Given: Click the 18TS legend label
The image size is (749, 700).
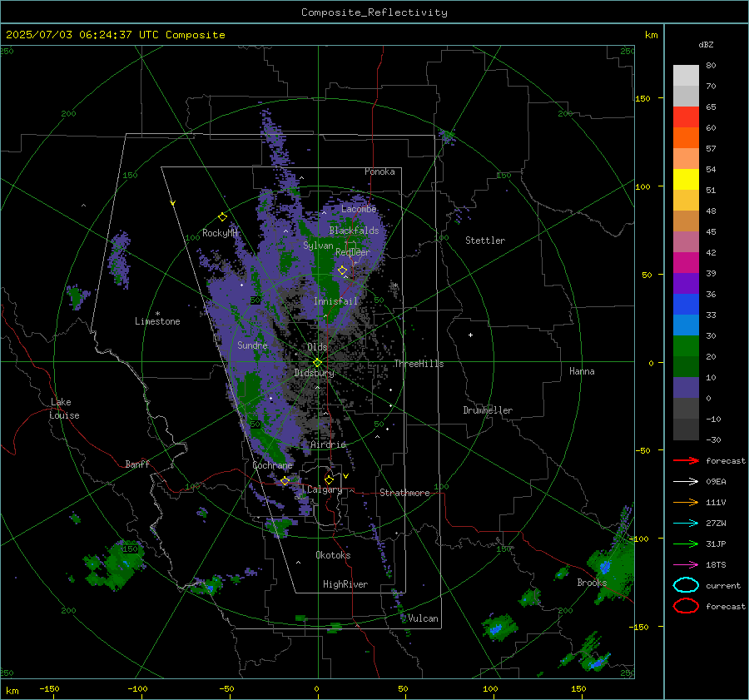Looking at the screenshot, I should point(716,565).
